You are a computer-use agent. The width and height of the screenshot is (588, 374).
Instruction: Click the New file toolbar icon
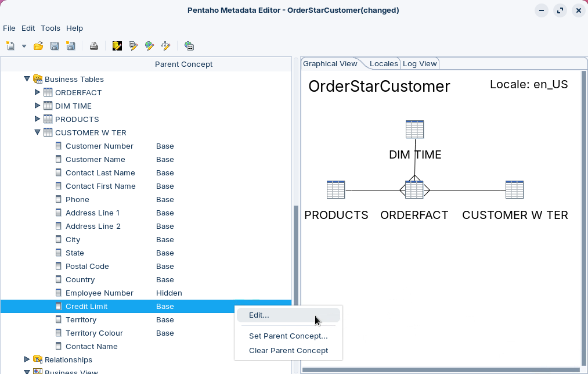click(x=10, y=46)
